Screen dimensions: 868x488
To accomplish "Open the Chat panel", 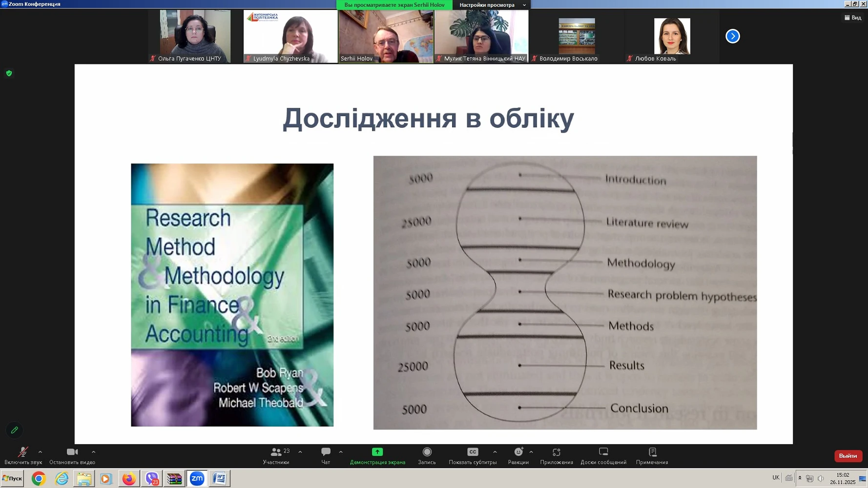I will coord(326,455).
